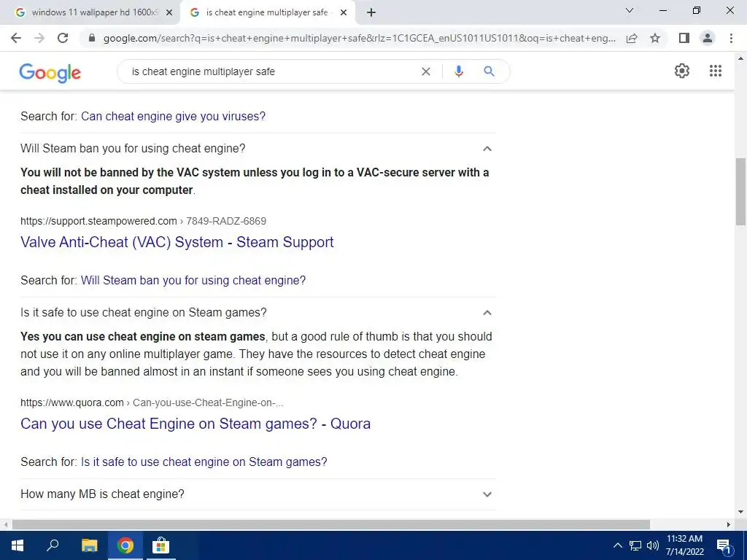Search for Is it safe Steam games
Viewport: 747px width, 560px height.
point(204,462)
